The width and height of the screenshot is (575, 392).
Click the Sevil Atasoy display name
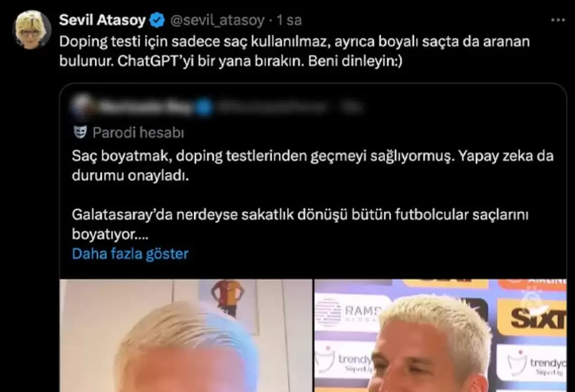(x=102, y=20)
